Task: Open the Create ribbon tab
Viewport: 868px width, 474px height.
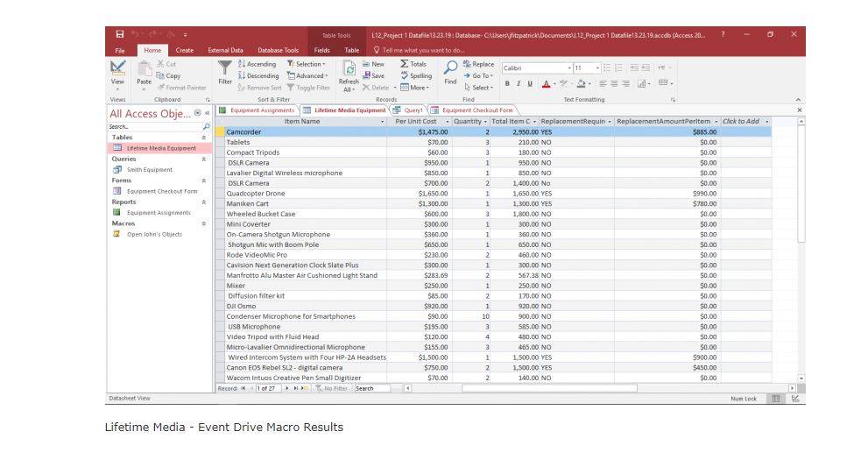Action: coord(184,51)
